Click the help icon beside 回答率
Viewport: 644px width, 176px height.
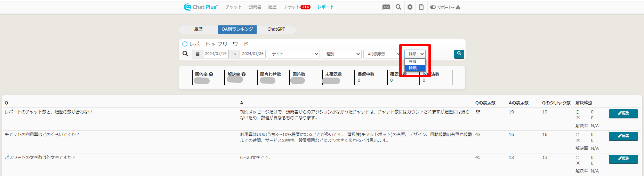point(211,74)
